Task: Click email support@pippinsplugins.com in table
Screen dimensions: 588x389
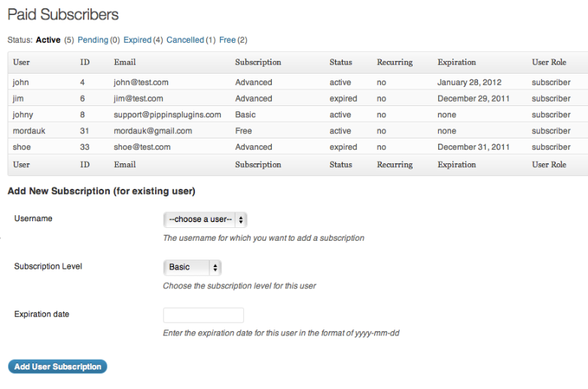Action: click(x=167, y=114)
